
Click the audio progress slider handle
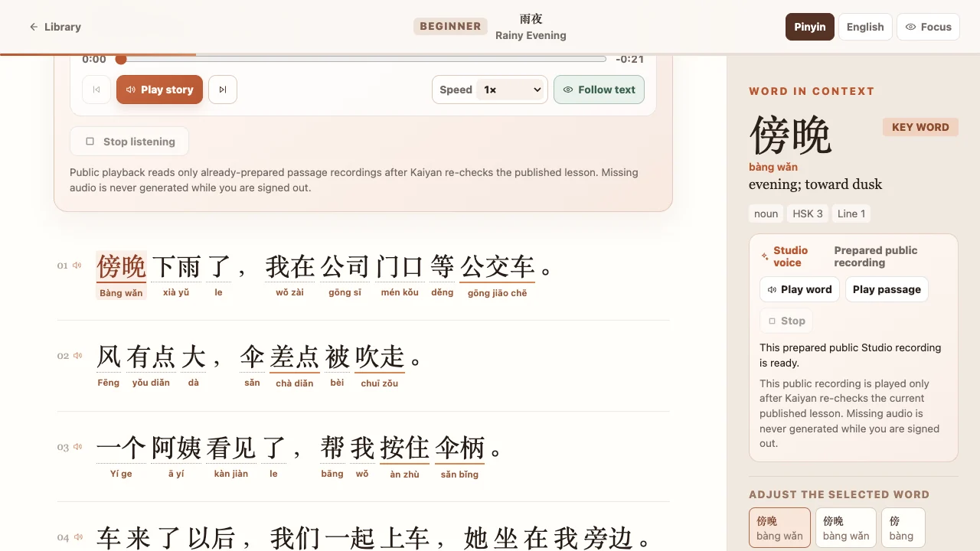click(121, 59)
